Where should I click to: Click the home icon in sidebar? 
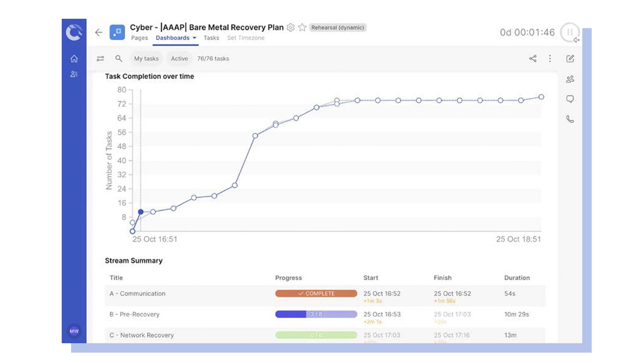click(74, 59)
